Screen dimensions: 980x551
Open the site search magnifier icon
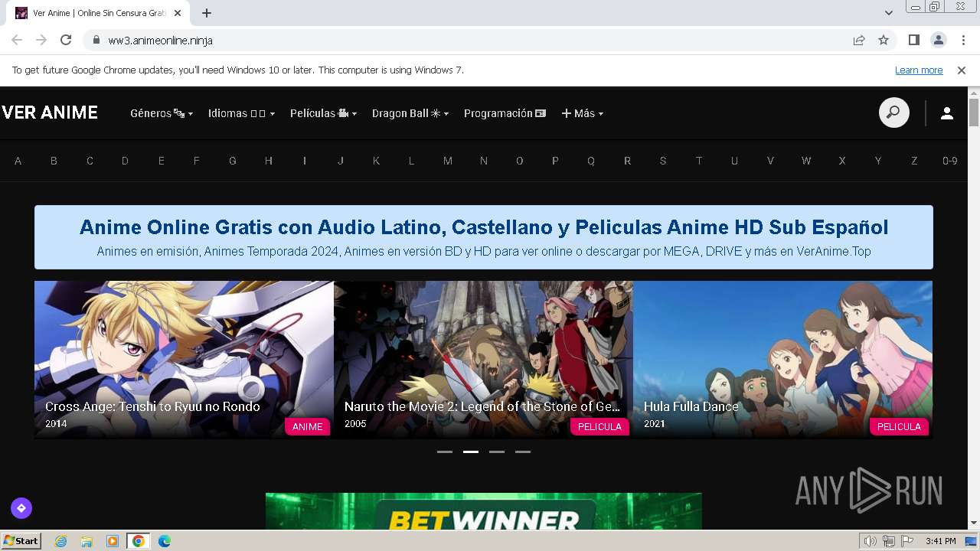click(893, 113)
